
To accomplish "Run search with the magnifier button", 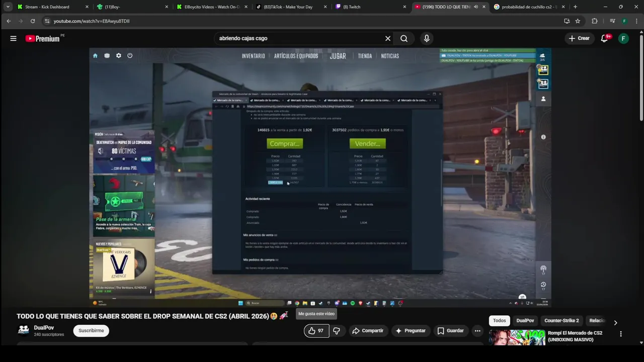I will [x=404, y=38].
